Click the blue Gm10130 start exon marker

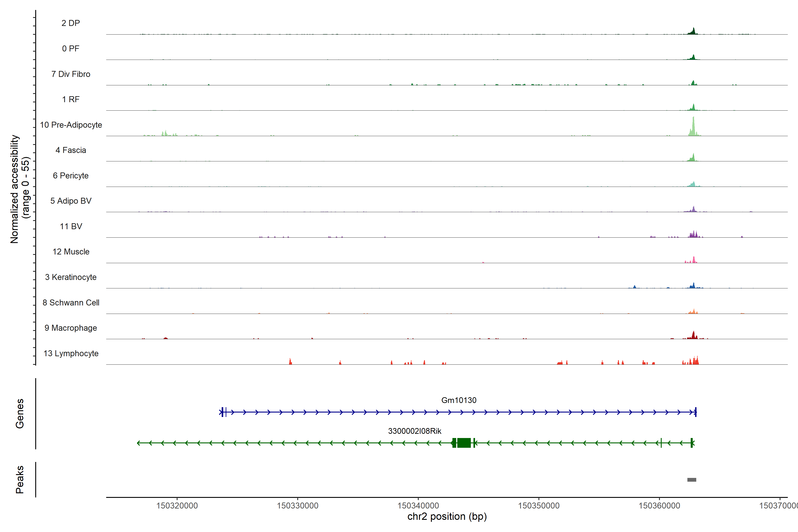(x=223, y=412)
